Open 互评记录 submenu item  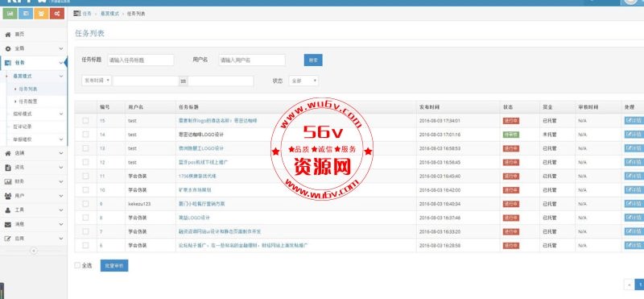(x=23, y=127)
